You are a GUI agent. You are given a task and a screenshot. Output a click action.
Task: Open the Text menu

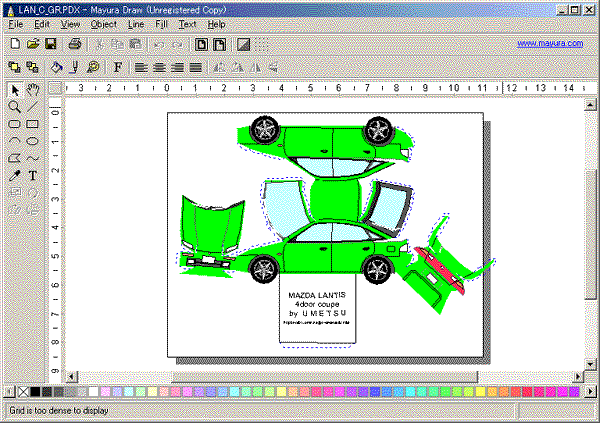187,24
